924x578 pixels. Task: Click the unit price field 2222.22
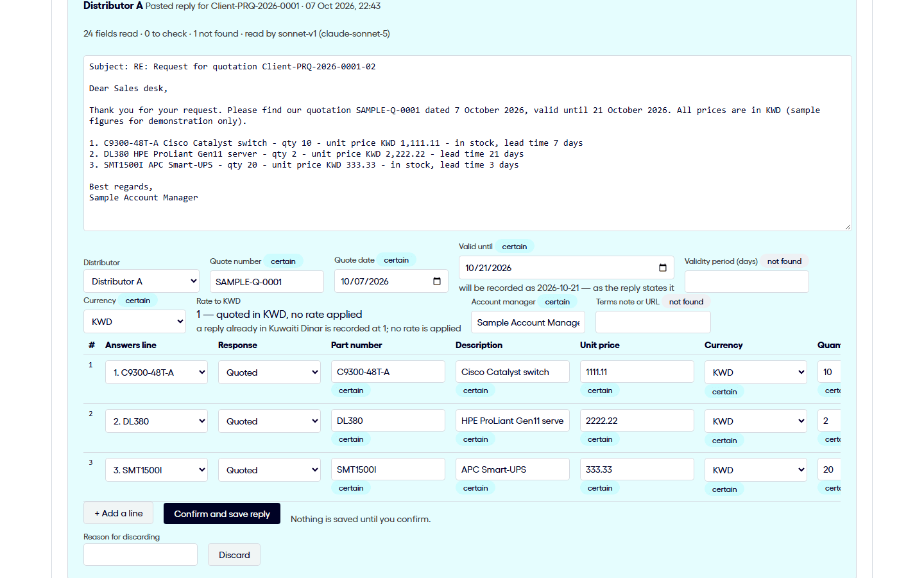point(637,421)
